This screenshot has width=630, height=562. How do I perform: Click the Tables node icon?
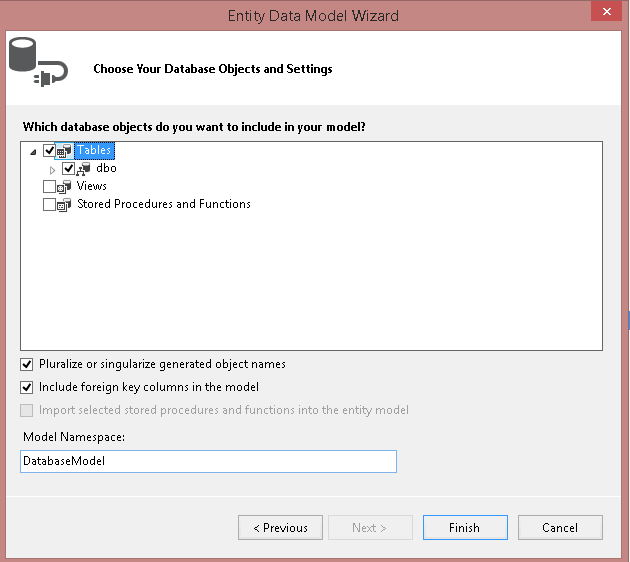66,151
